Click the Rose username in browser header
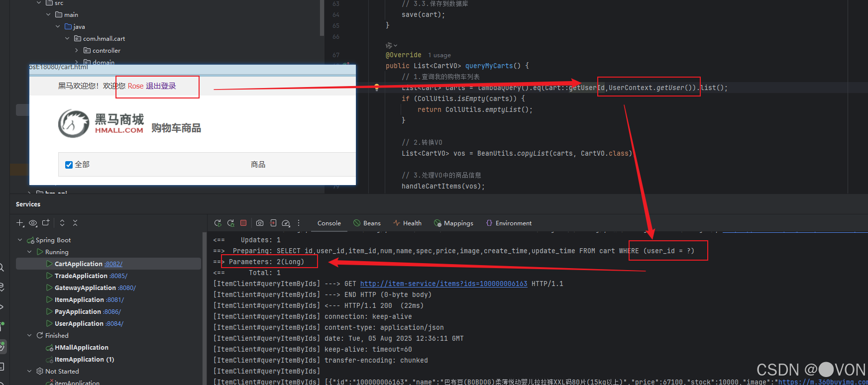Screen dimensions: 868x385 (135, 86)
